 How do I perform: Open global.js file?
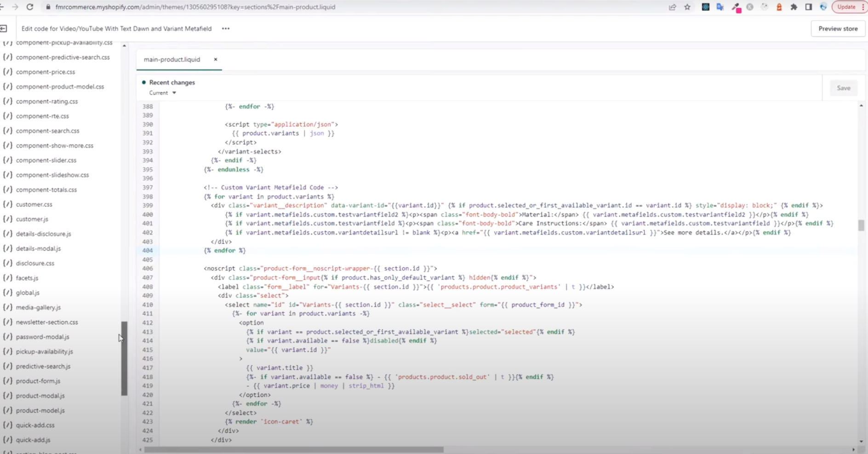[x=28, y=293]
